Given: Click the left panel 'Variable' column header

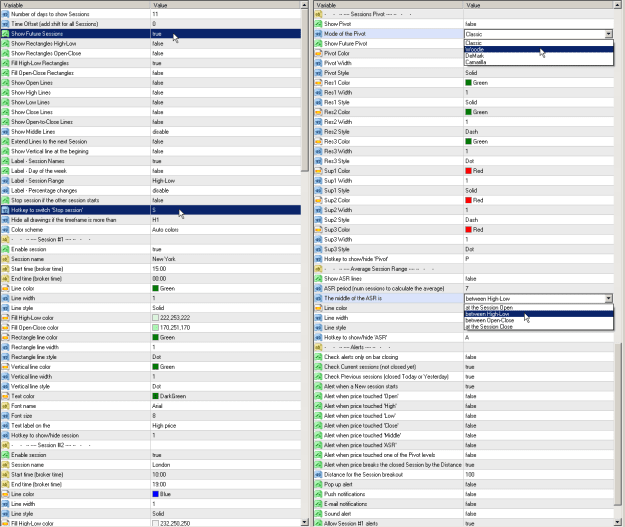Looking at the screenshot, I should pos(76,5).
